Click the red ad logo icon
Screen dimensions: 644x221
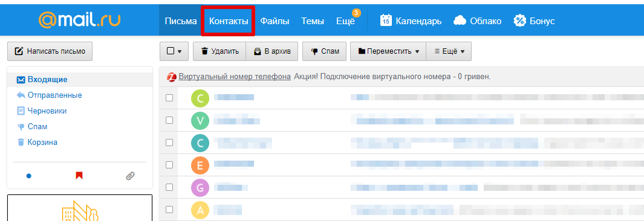pos(171,77)
